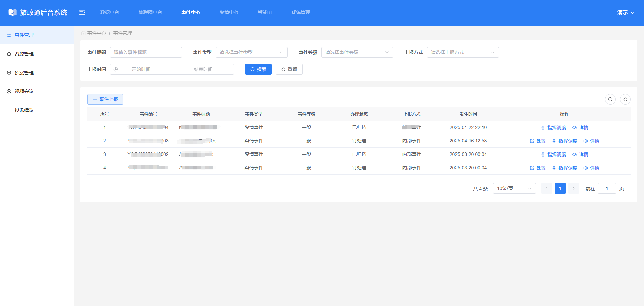
Task: Open 视频会议 in sidebar
Action: (x=37, y=91)
